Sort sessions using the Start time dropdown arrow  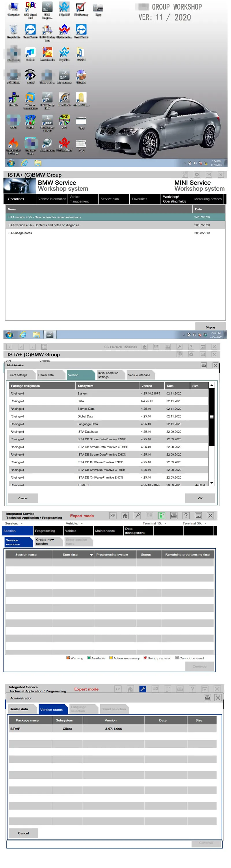coord(91,555)
